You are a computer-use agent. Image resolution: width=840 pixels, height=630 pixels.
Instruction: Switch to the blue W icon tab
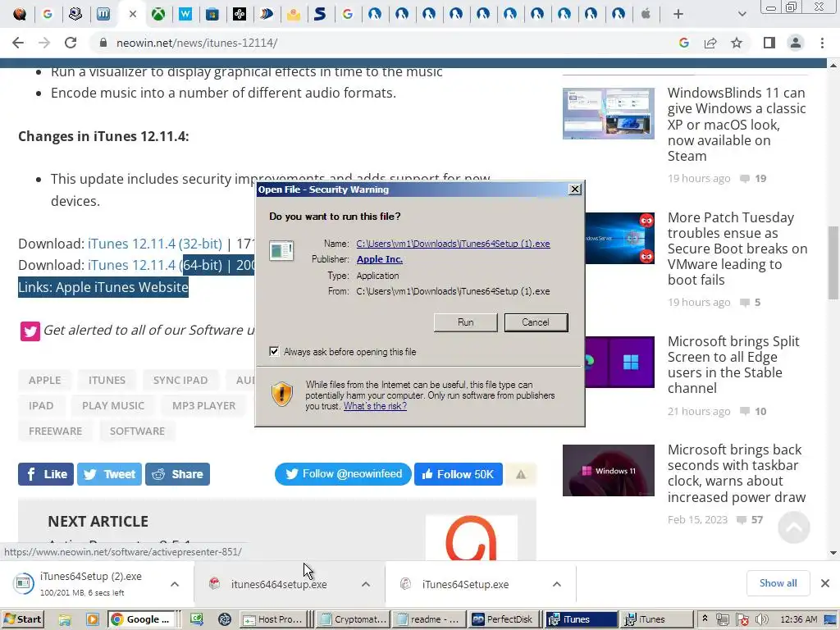click(x=185, y=14)
